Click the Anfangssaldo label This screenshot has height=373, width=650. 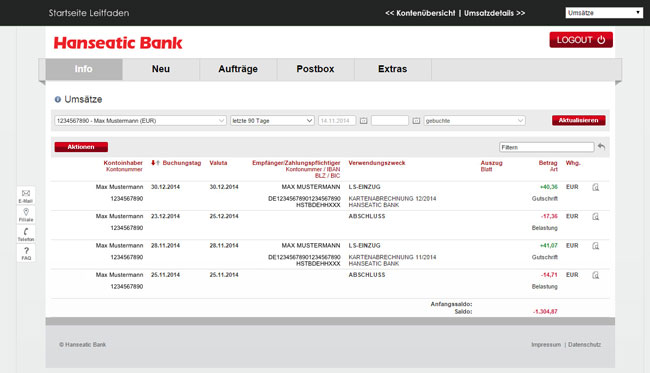click(x=451, y=304)
